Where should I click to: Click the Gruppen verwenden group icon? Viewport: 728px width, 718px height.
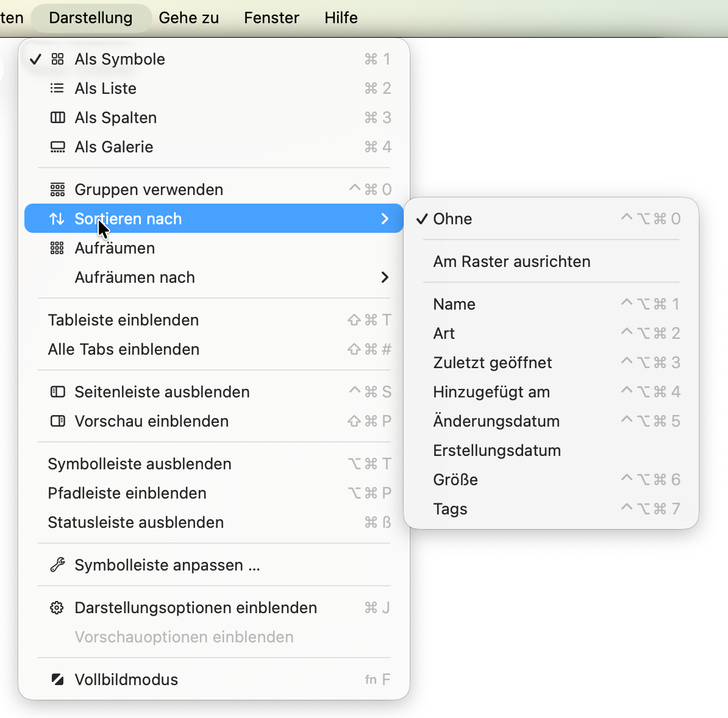57,190
